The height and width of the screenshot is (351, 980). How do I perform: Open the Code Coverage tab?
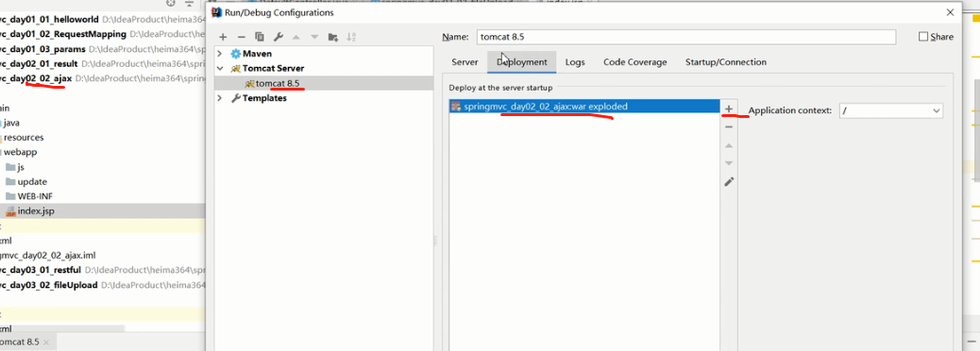[635, 62]
